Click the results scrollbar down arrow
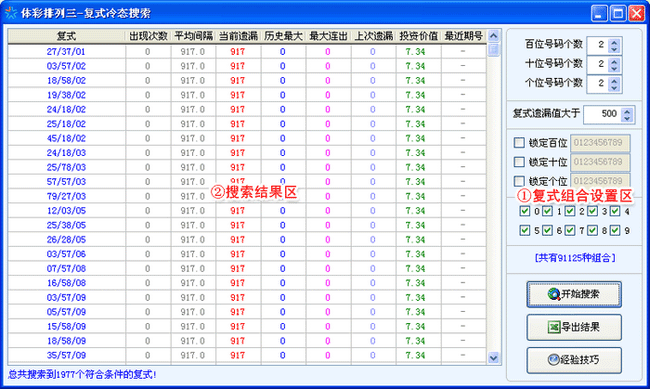The width and height of the screenshot is (650, 389). 493,357
